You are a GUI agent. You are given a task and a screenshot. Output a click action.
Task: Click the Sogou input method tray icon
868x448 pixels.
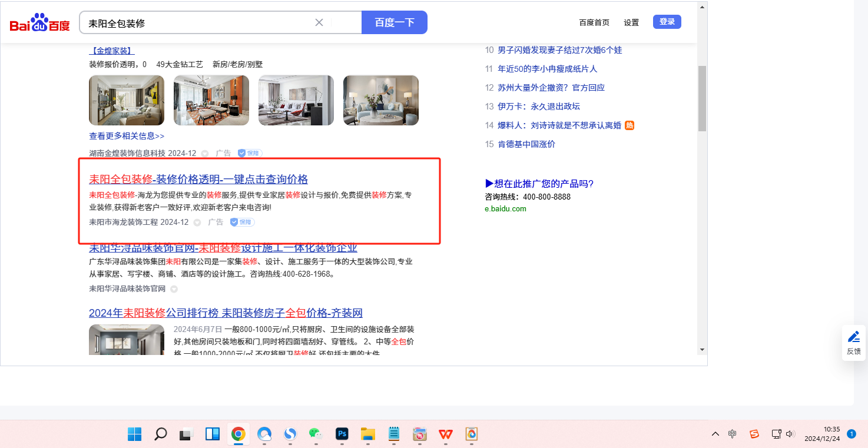tap(754, 434)
